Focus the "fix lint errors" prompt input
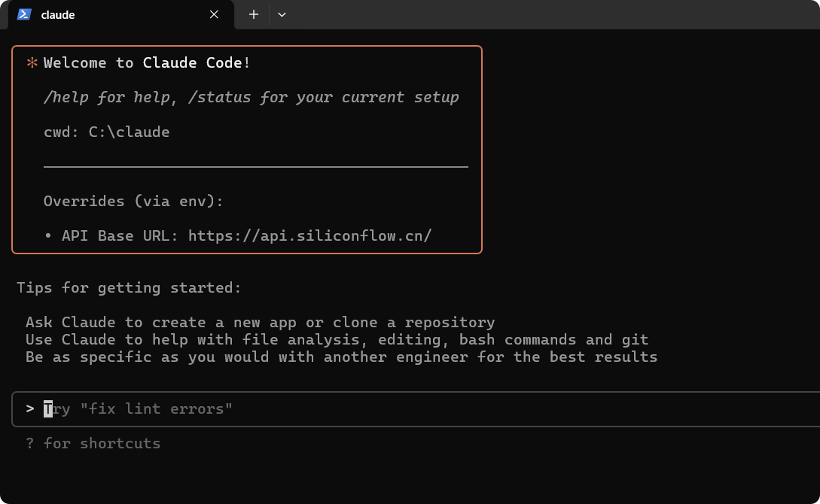The width and height of the screenshot is (820, 504). [x=416, y=409]
